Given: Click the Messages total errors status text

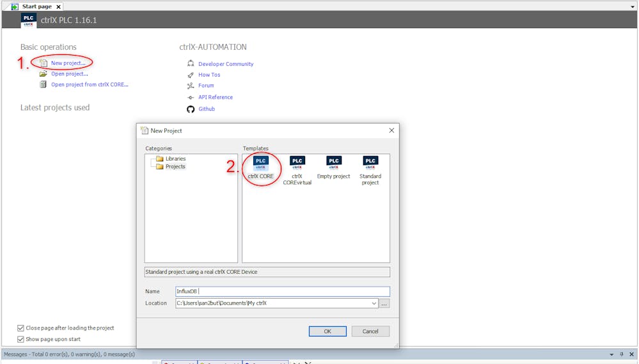Looking at the screenshot, I should pyautogui.click(x=69, y=354).
